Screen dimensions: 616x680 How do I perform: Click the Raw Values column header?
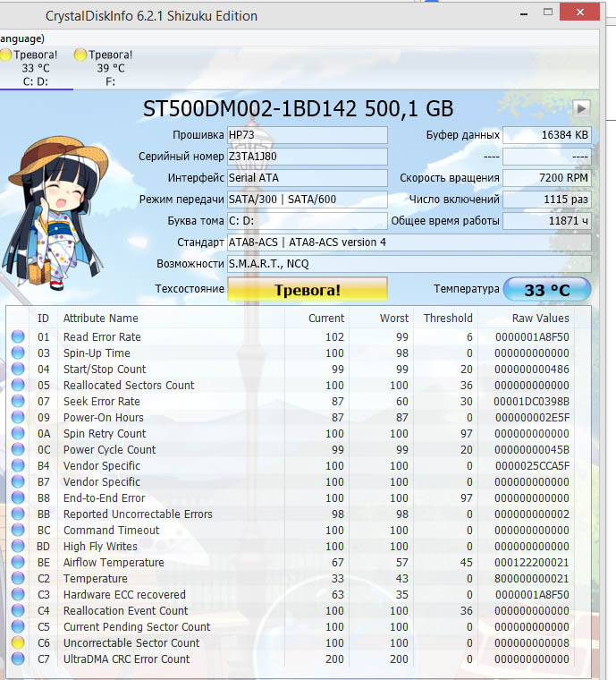[540, 319]
